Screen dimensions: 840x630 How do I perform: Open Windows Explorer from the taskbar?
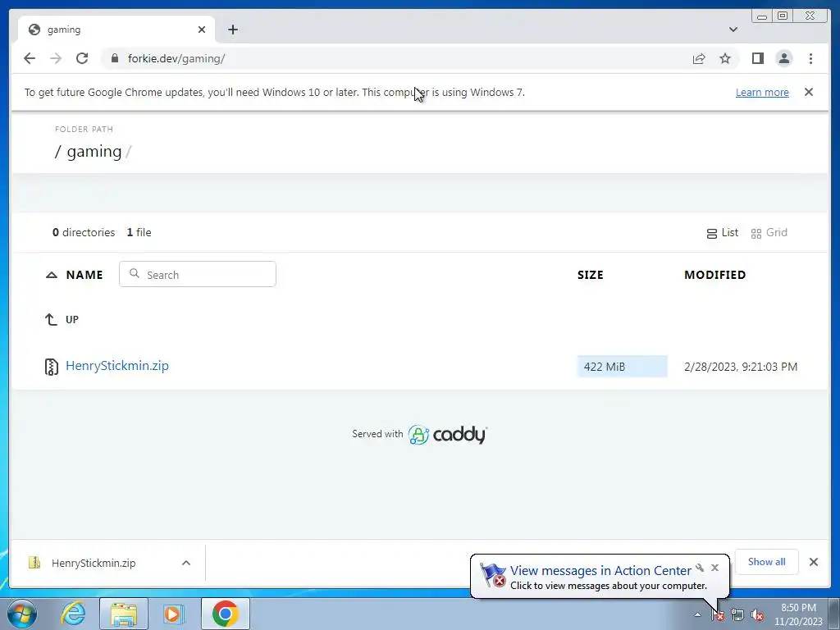tap(124, 614)
